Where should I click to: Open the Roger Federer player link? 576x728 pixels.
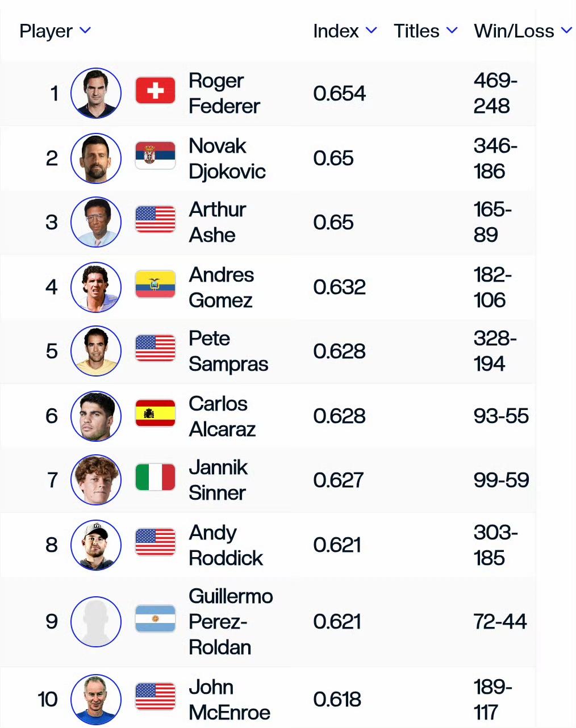click(224, 93)
